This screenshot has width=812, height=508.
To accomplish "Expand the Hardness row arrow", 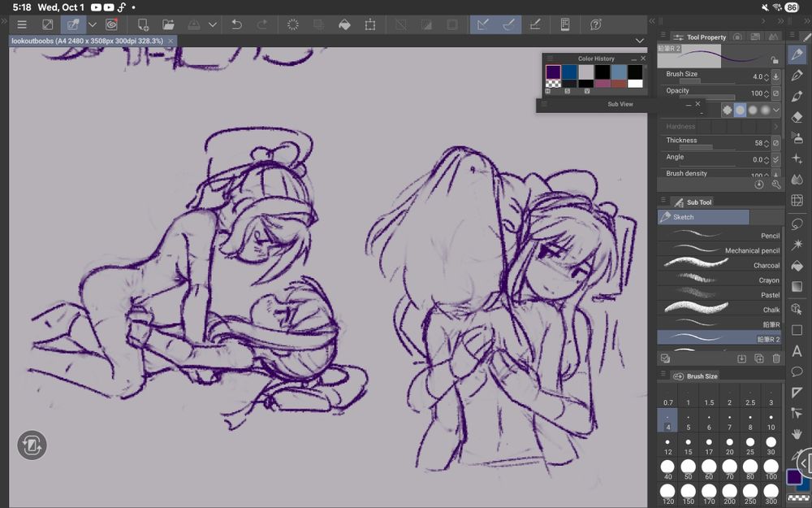I will point(775,127).
